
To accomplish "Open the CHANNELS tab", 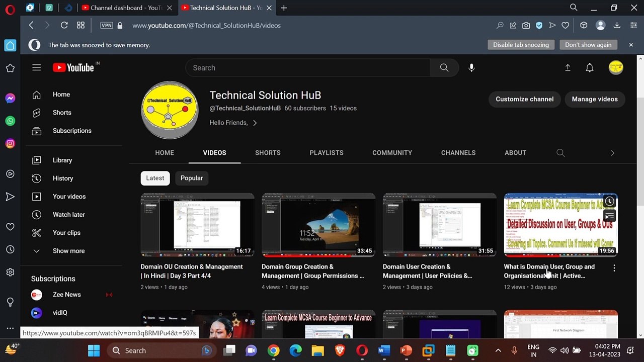I will pyautogui.click(x=458, y=153).
